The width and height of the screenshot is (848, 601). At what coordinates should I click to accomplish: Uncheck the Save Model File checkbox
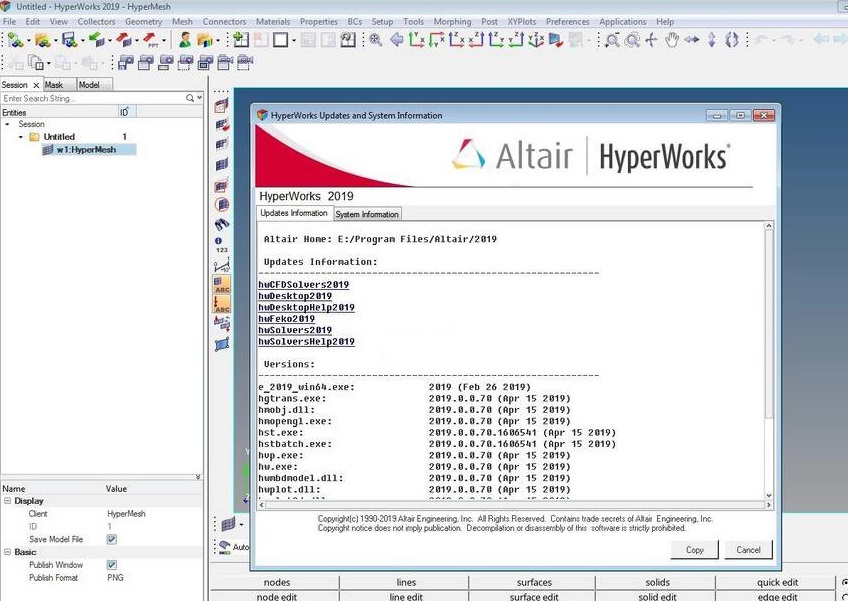114,539
